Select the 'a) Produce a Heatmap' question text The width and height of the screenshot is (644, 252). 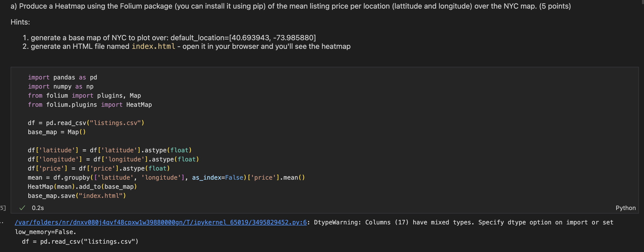pos(291,6)
